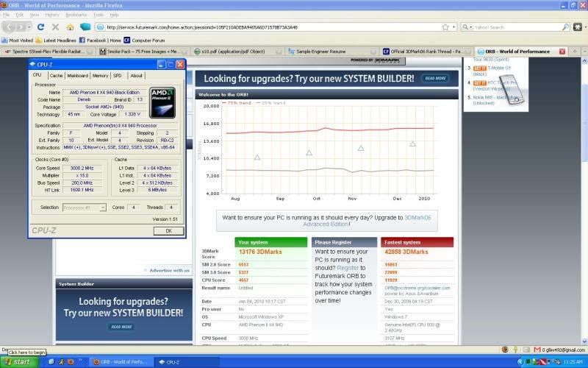This screenshot has height=368, width=588.
Task: Click in the Yahoo! Search box
Action: pyautogui.click(x=517, y=27)
